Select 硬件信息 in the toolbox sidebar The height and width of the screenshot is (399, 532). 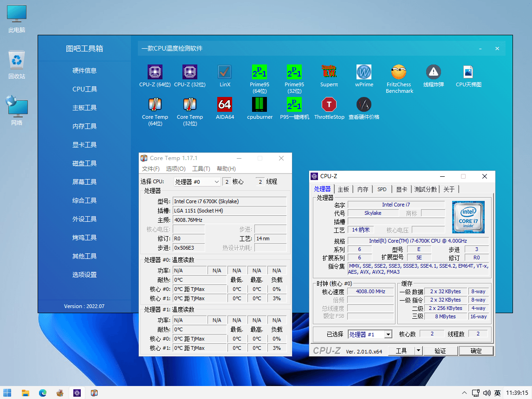(x=84, y=71)
